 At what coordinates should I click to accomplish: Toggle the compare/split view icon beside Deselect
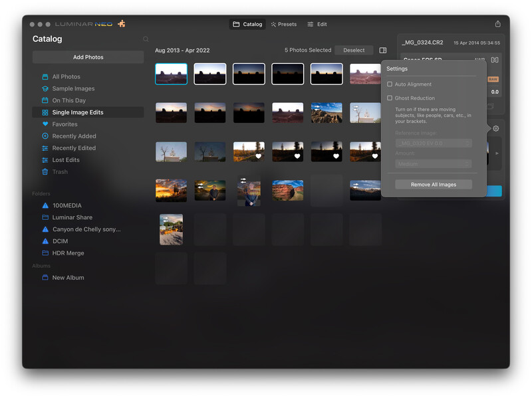coord(383,50)
